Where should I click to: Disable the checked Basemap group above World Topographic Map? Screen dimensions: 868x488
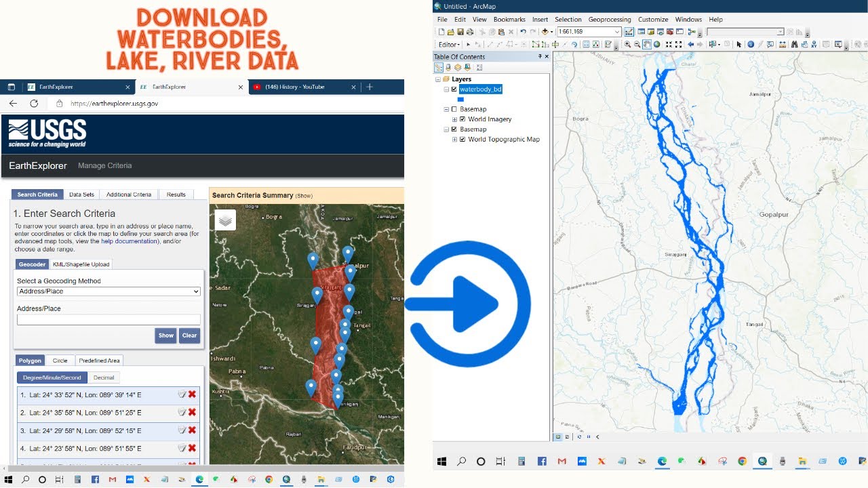[x=454, y=129]
